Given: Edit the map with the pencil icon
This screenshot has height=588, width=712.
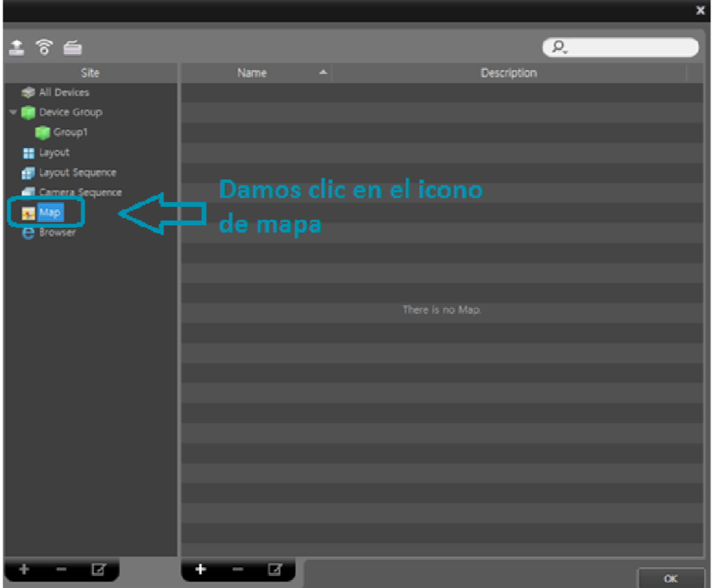Looking at the screenshot, I should coord(275,569).
